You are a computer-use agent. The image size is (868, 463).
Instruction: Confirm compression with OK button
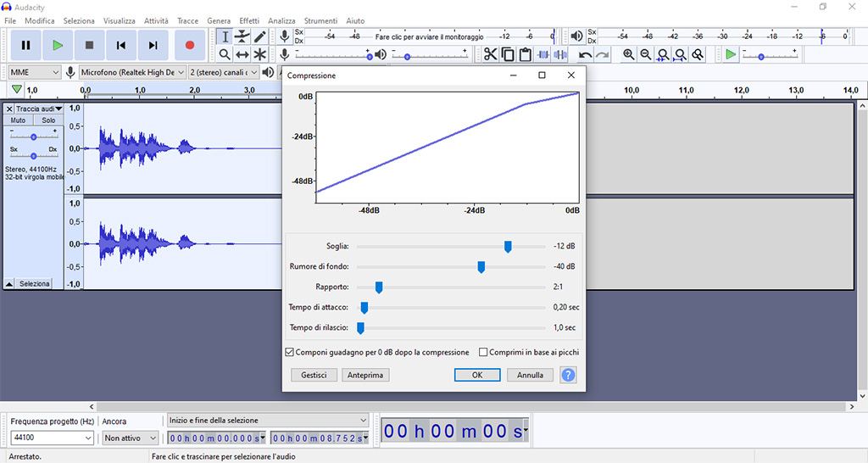coord(477,375)
